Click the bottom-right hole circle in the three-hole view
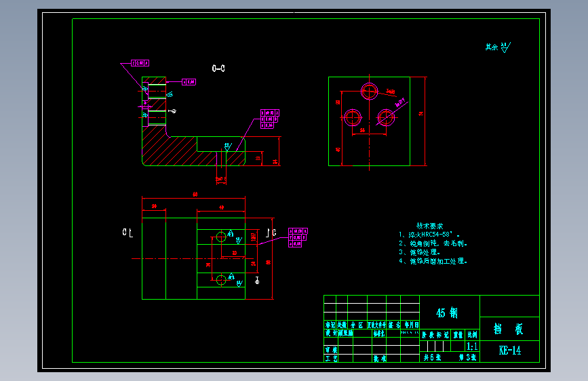Viewport: 588px width, 381px height. coord(386,117)
